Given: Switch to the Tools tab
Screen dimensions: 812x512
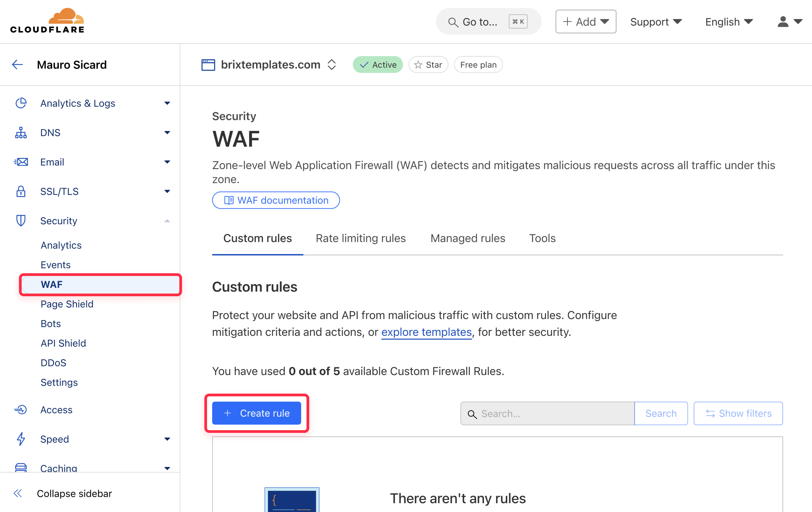Looking at the screenshot, I should click(x=542, y=238).
